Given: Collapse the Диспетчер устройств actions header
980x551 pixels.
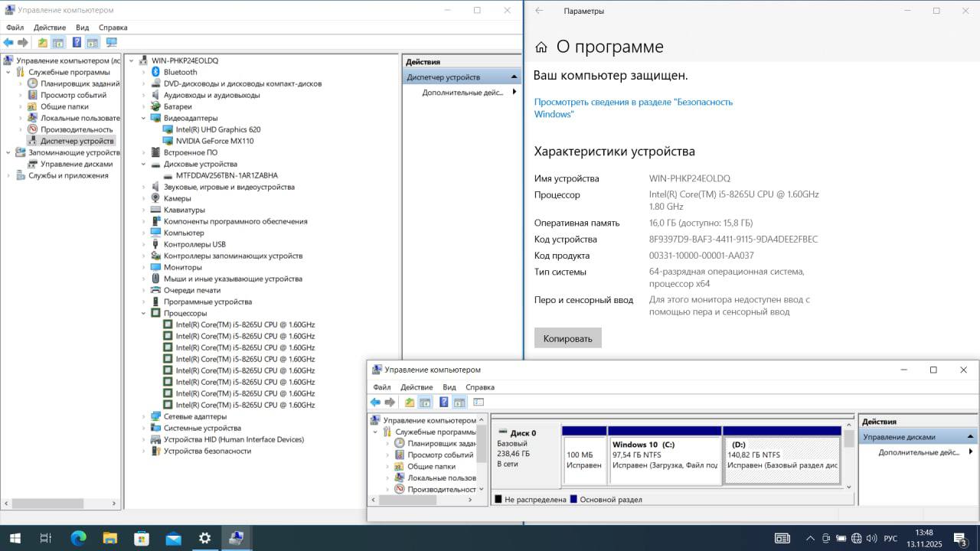Looking at the screenshot, I should [x=514, y=77].
